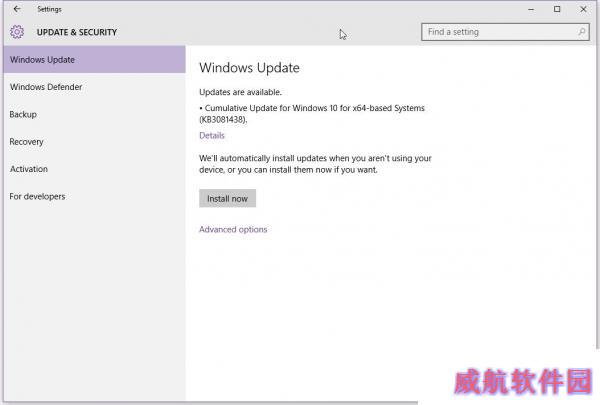The image size is (600, 405).
Task: Click 'Updates are available.' text
Action: pyautogui.click(x=240, y=92)
